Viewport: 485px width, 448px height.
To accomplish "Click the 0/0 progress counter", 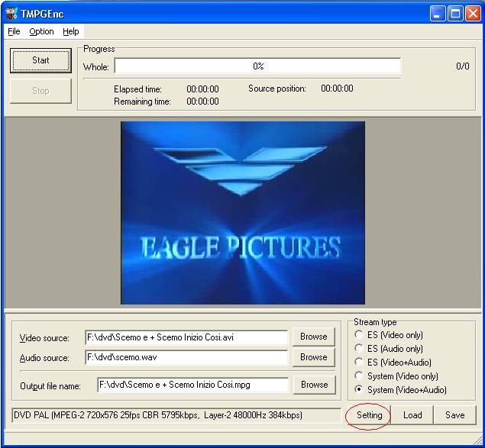I will tap(462, 66).
